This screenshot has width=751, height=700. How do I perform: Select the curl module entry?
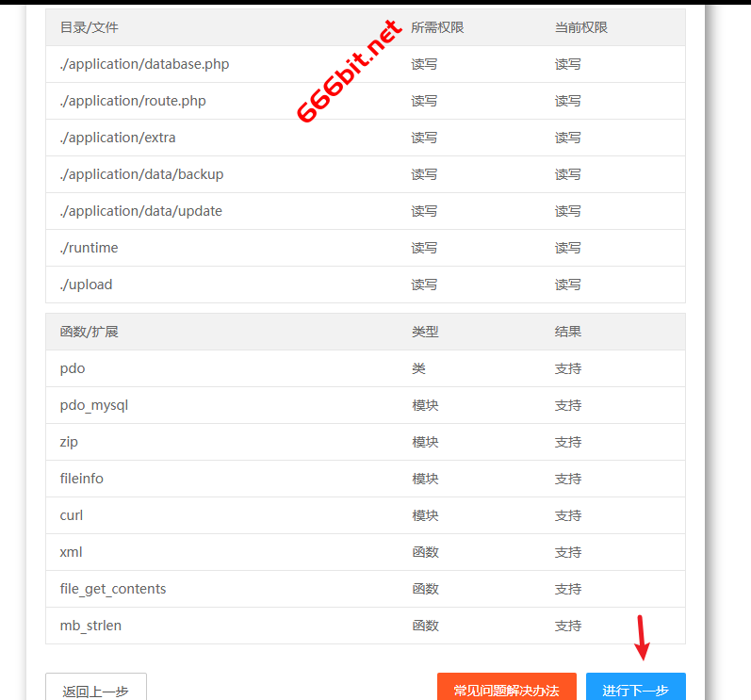point(72,515)
